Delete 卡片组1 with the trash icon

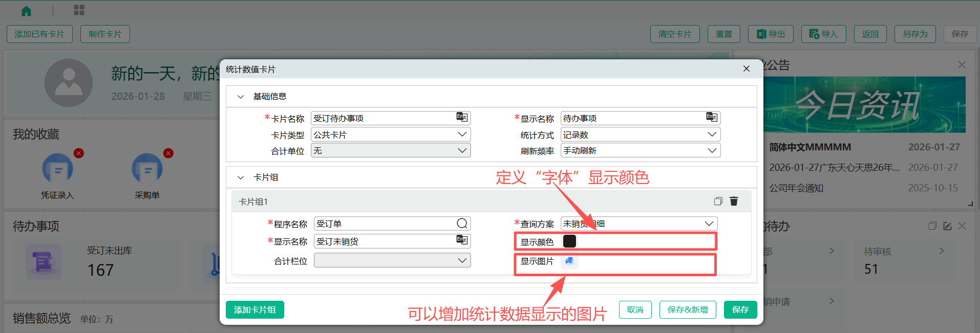tap(734, 201)
